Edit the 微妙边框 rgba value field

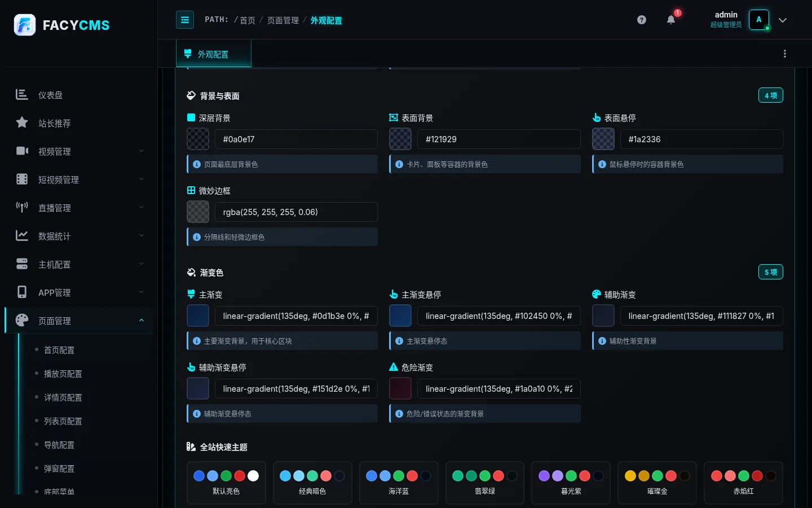tap(296, 212)
